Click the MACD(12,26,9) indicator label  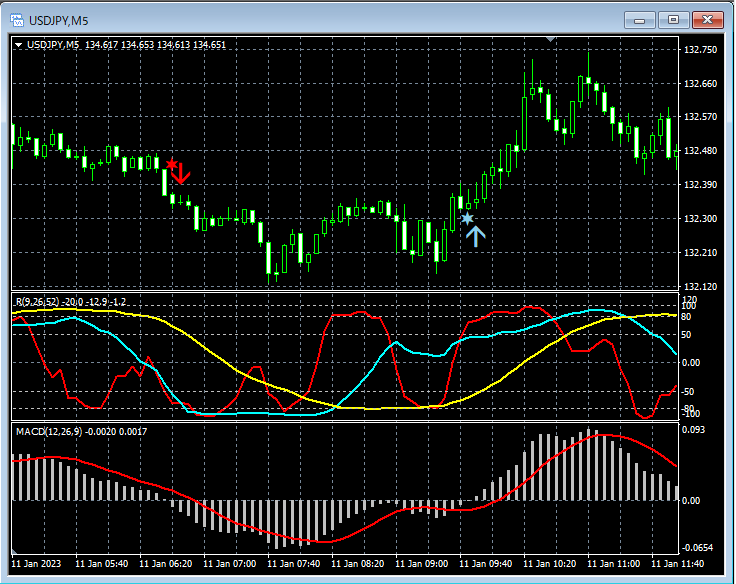(x=81, y=431)
